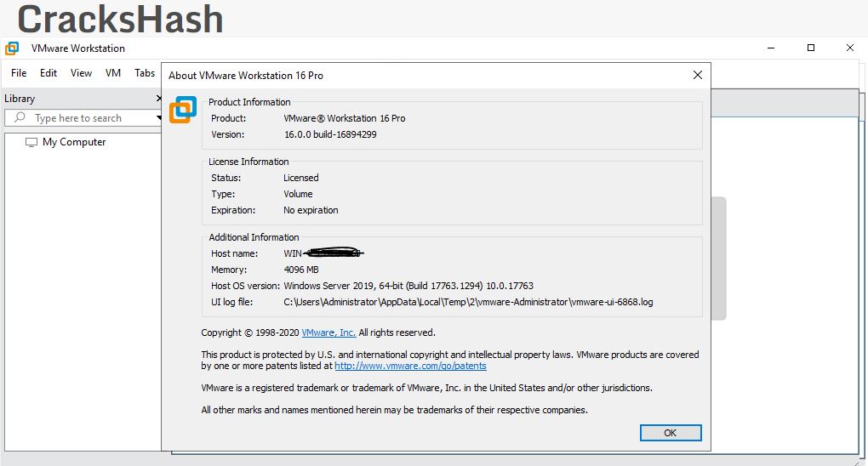Open the VMware, Inc. link
This screenshot has height=466, width=868.
click(328, 333)
